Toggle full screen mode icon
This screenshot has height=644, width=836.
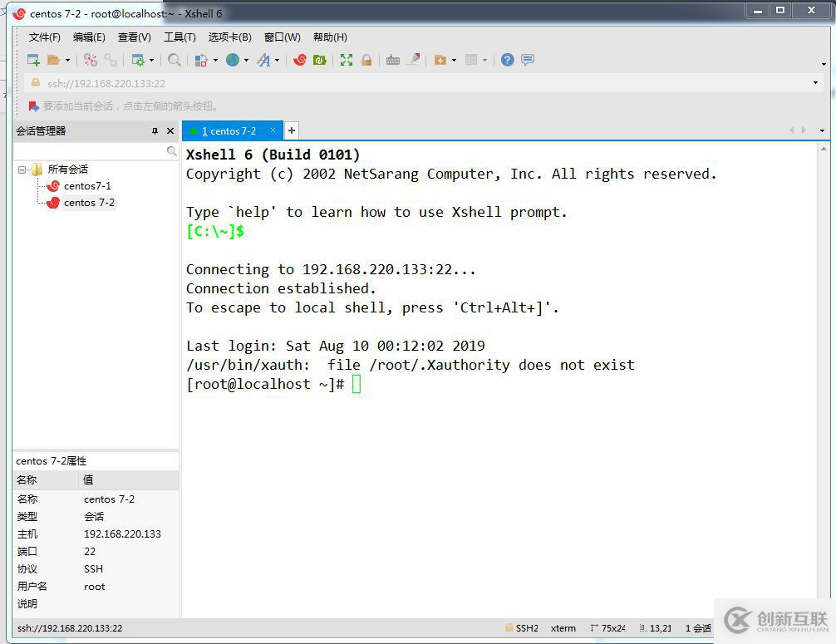click(347, 60)
